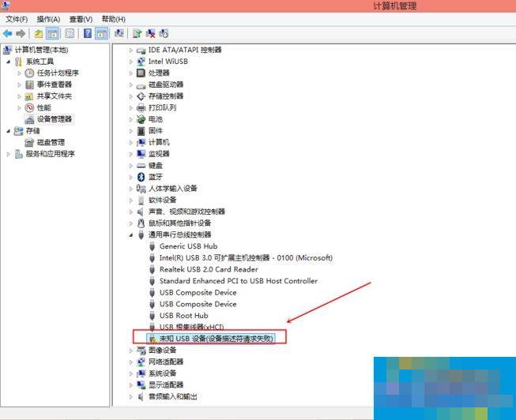
Task: Select 设备管理器 in the left tree
Action: tap(55, 119)
